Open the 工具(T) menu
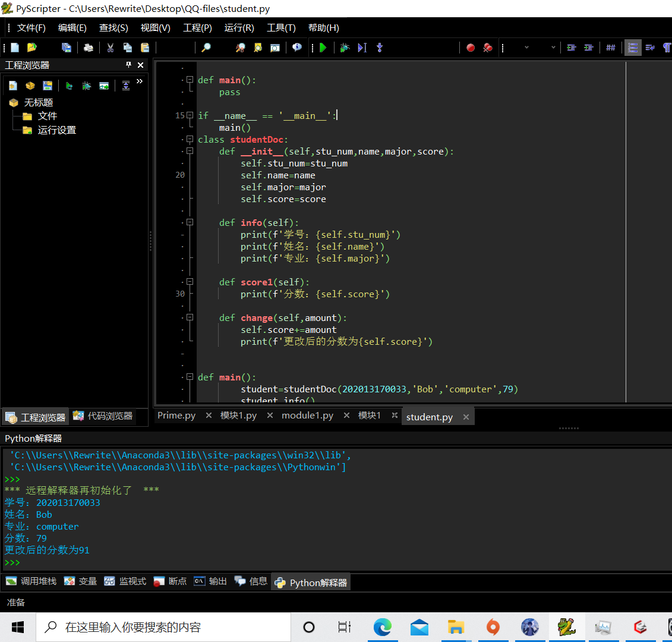The height and width of the screenshot is (642, 672). [281, 28]
